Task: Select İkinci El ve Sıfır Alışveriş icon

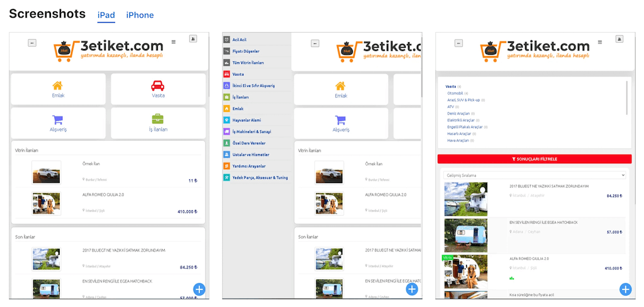Action: [x=226, y=86]
